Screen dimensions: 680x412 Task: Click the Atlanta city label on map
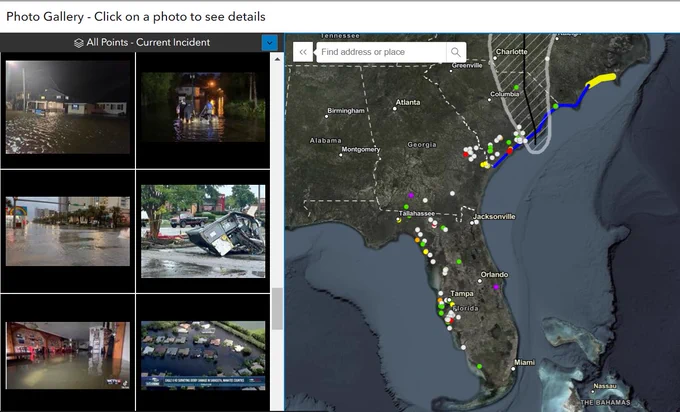coord(408,102)
